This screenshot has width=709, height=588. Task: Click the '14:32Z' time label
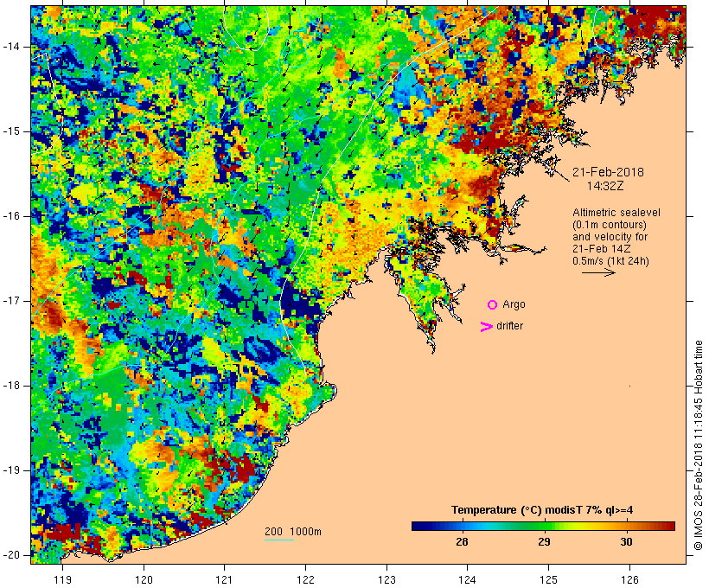(x=605, y=186)
